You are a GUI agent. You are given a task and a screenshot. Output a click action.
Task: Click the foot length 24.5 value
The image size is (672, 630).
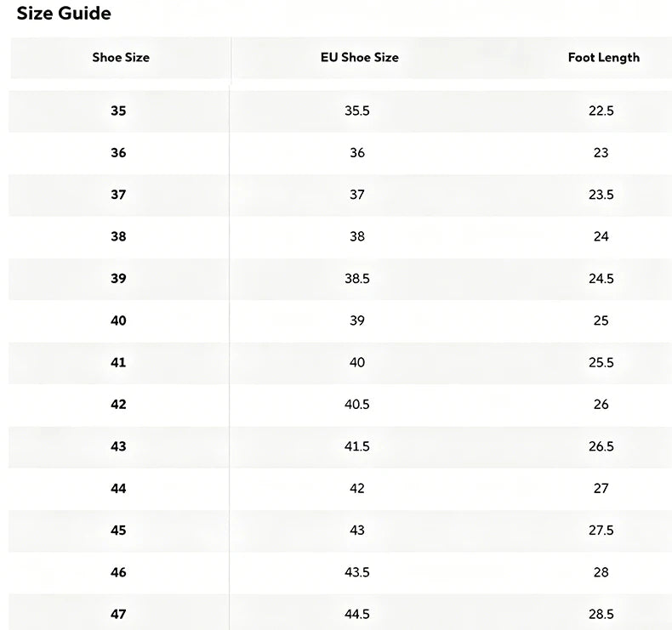[x=601, y=279]
